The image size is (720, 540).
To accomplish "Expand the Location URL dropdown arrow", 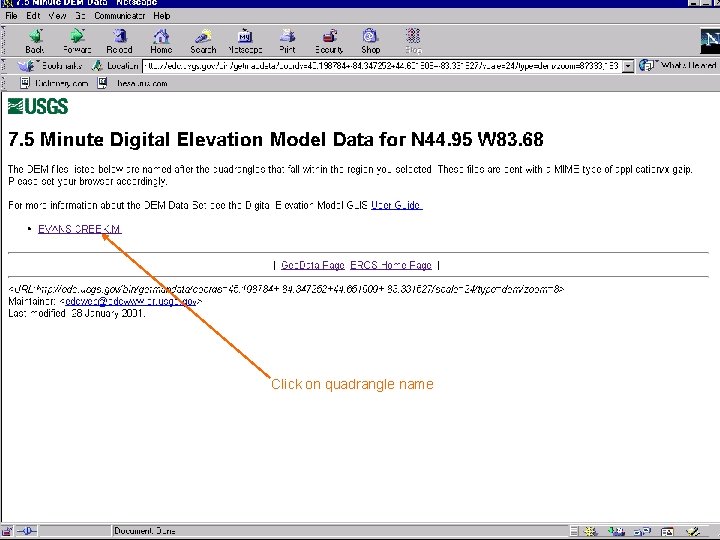I will [628, 66].
